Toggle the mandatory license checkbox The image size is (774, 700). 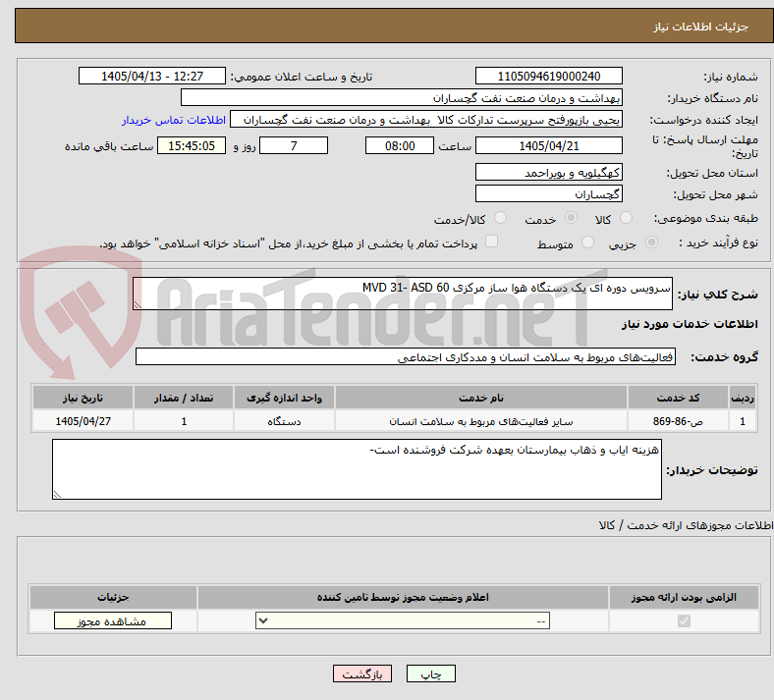point(685,620)
